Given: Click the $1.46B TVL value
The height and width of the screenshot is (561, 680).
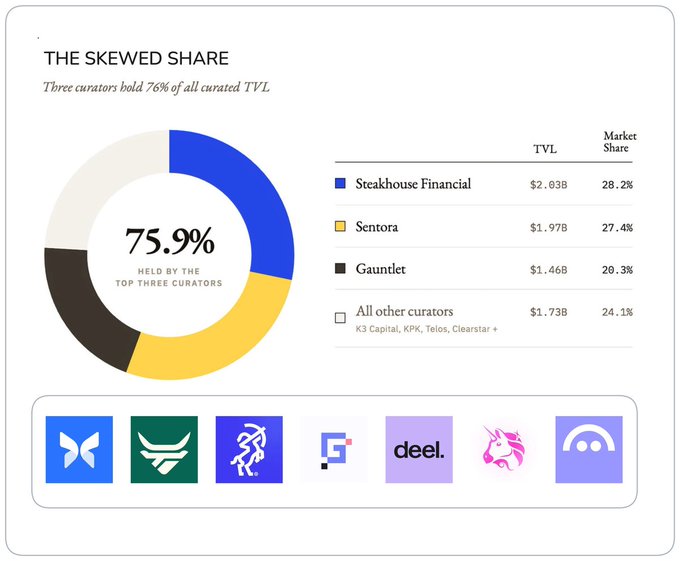Looking at the screenshot, I should tap(548, 270).
